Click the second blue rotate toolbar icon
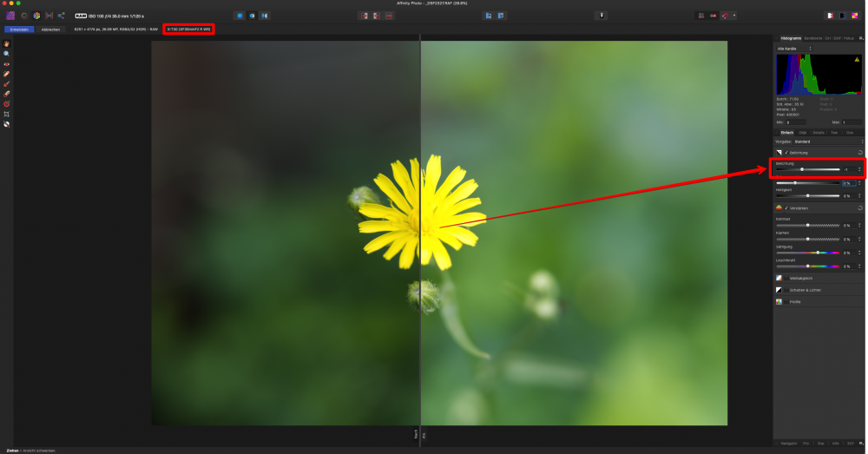This screenshot has height=454, width=868. pyautogui.click(x=501, y=16)
